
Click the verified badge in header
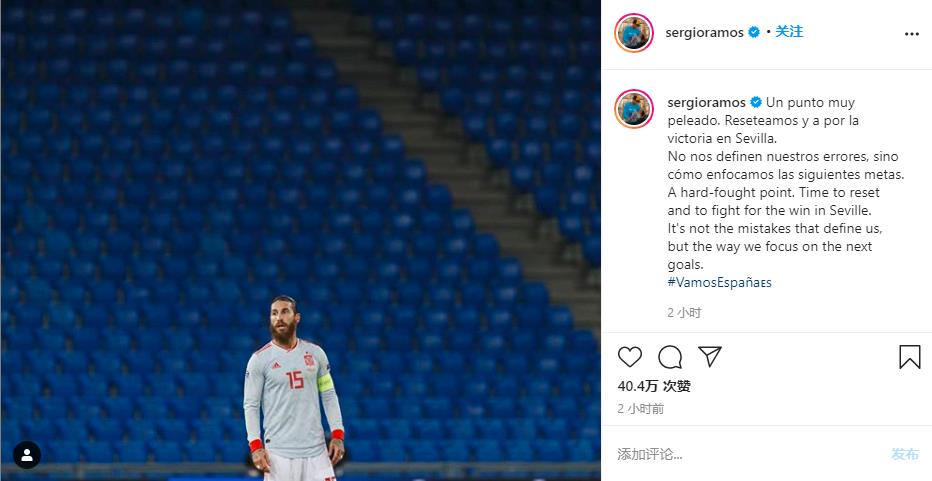click(754, 32)
